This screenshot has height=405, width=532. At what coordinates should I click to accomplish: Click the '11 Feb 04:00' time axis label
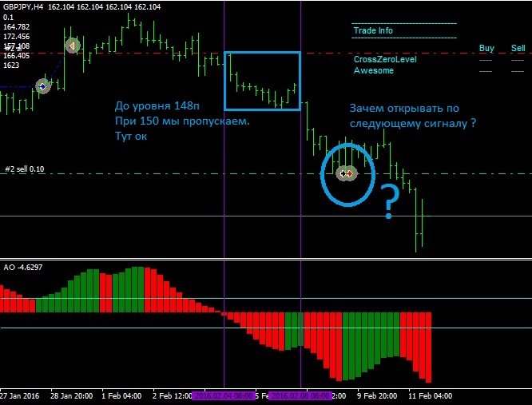click(x=431, y=396)
